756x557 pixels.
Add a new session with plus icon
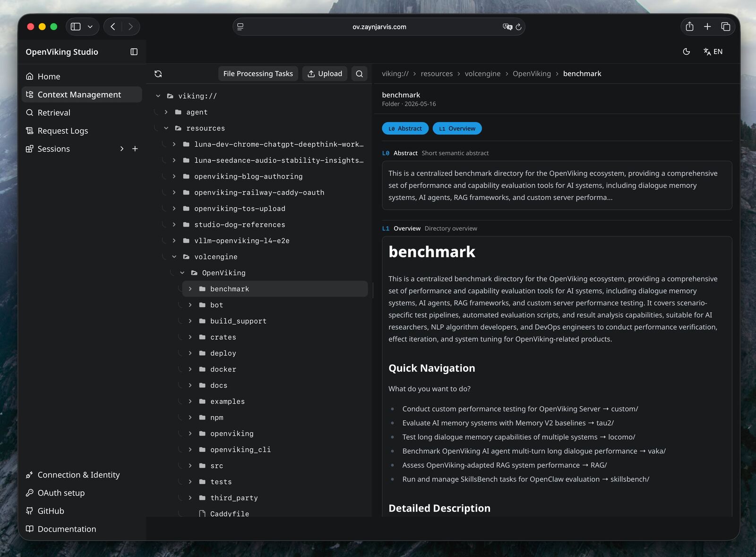coord(135,149)
